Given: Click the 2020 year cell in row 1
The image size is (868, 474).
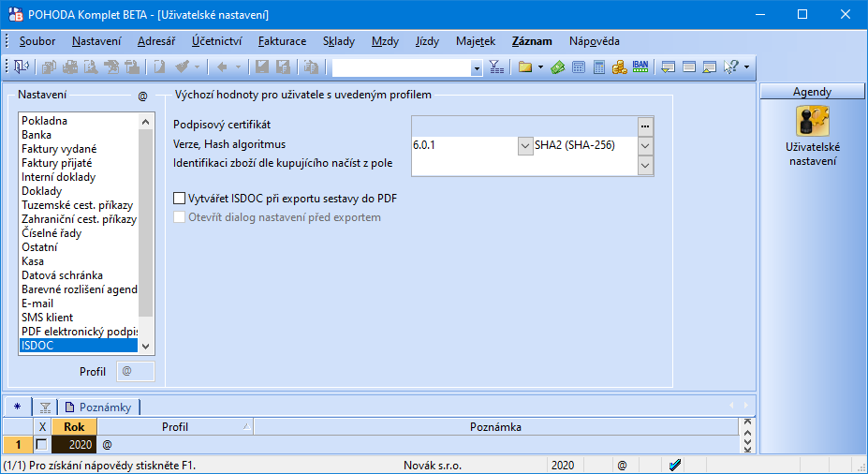Looking at the screenshot, I should pos(74,444).
